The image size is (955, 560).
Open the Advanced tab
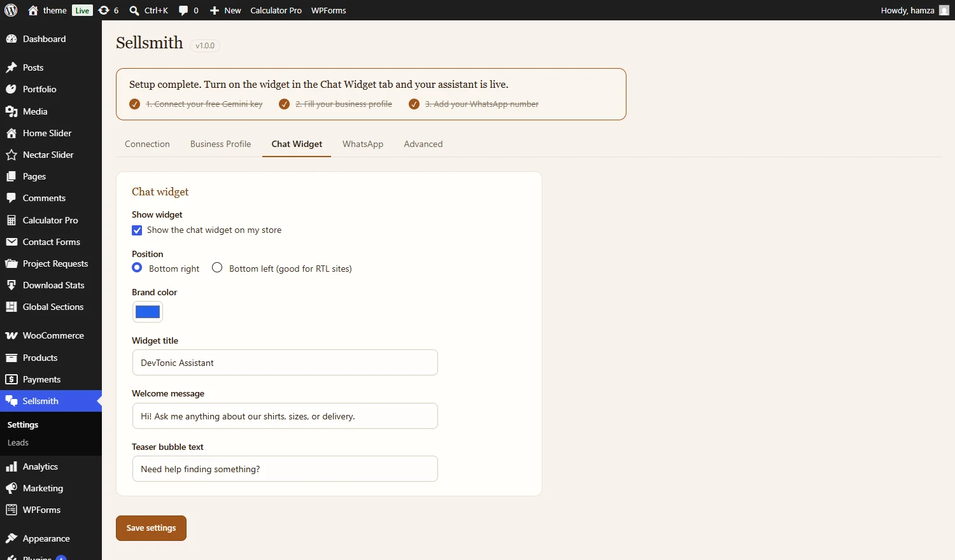point(423,144)
